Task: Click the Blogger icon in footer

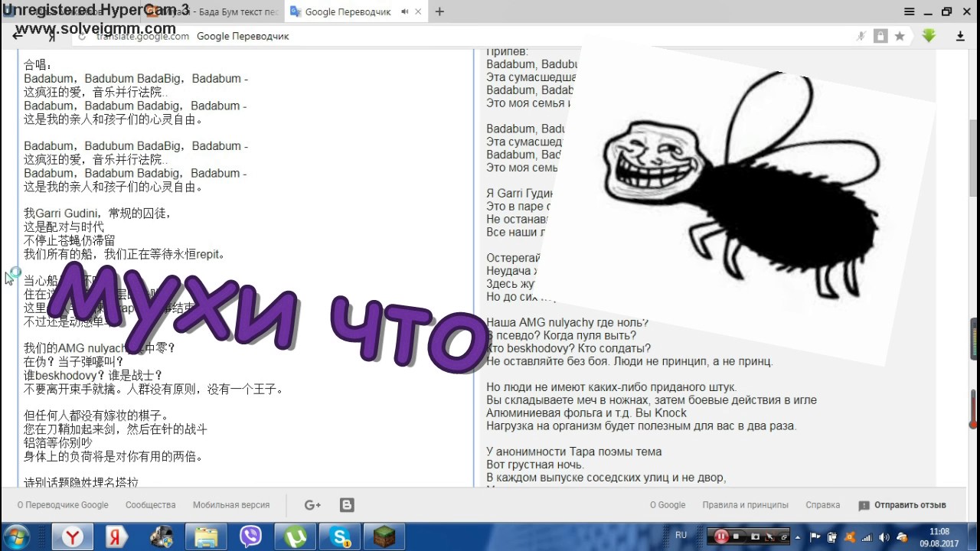Action: click(347, 505)
